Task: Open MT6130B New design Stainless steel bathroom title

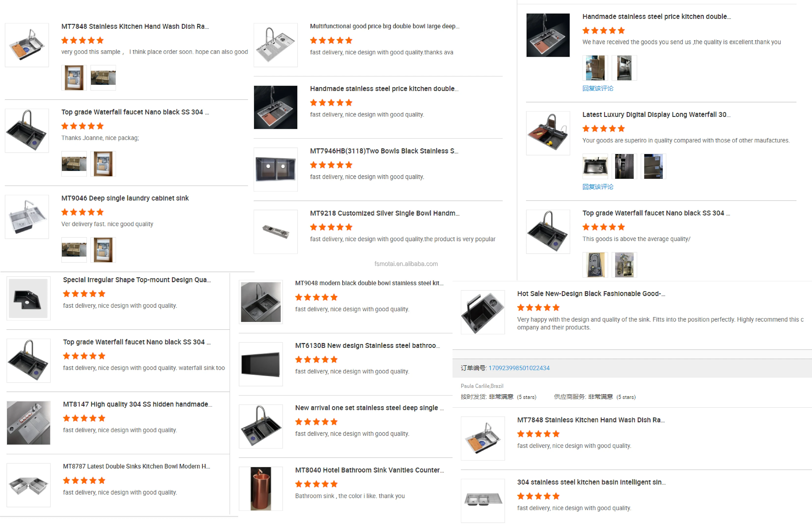Action: point(367,345)
